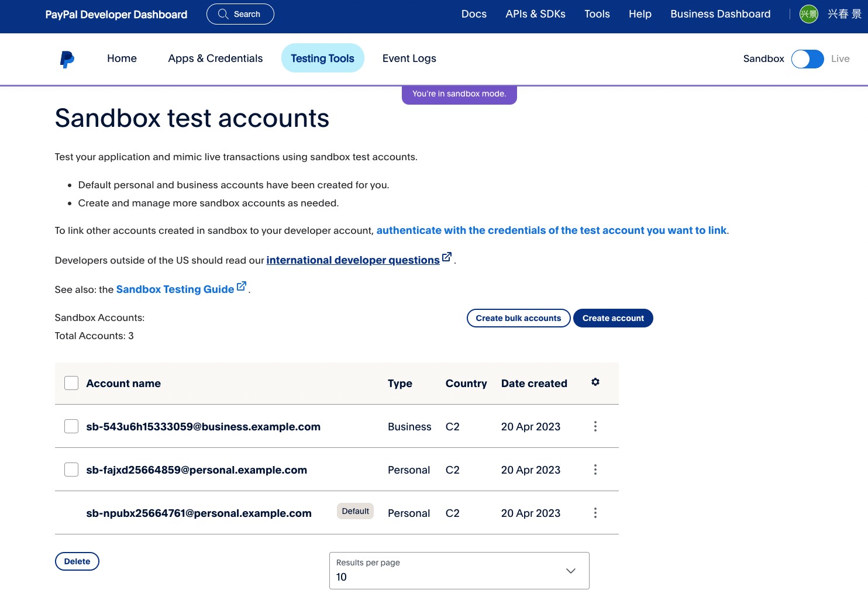This screenshot has height=597, width=868.
Task: Select checkbox for sb-fajxd25664859 personal account
Action: pyautogui.click(x=71, y=470)
